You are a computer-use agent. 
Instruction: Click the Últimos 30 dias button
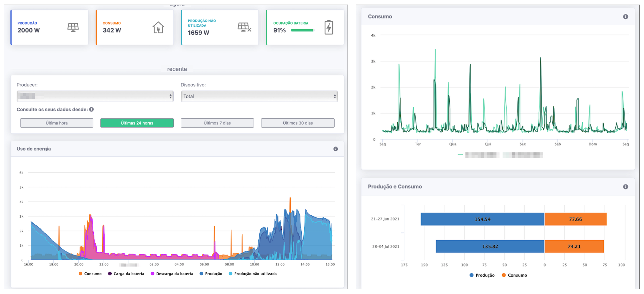click(x=297, y=123)
